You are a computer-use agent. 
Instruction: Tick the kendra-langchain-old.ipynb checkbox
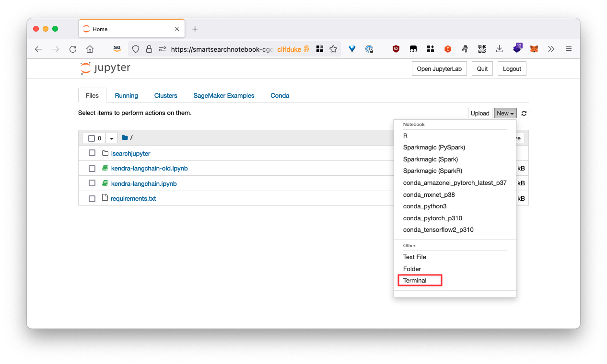point(92,169)
